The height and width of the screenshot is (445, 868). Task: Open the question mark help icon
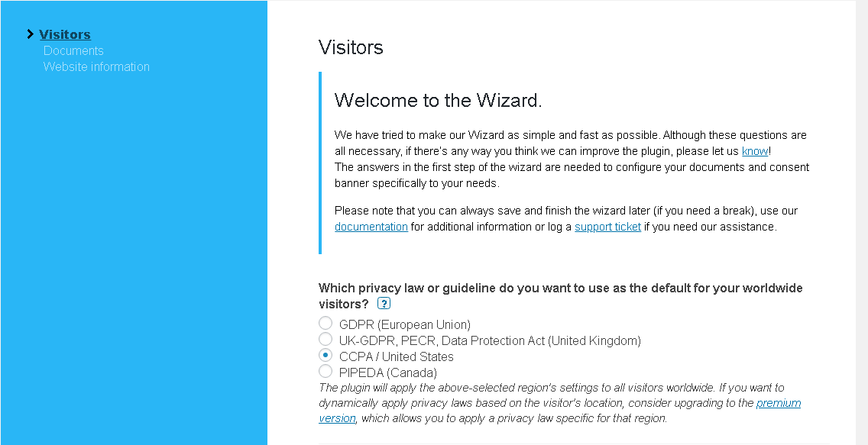click(384, 304)
